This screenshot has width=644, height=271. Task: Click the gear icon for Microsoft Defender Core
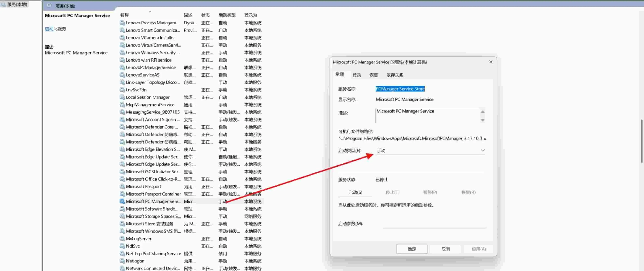(122, 127)
